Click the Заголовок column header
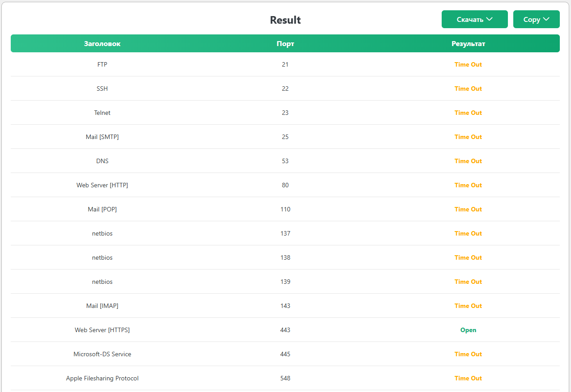Image resolution: width=571 pixels, height=392 pixels. 102,44
